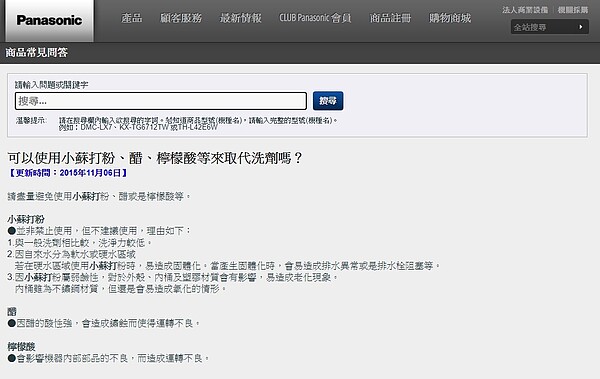
Task: Click the line 會影響機器內部部品的不良
Action: point(108,358)
